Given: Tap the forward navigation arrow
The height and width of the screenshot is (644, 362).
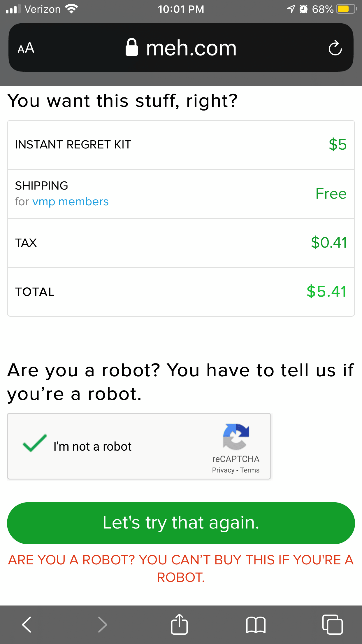Looking at the screenshot, I should (102, 624).
